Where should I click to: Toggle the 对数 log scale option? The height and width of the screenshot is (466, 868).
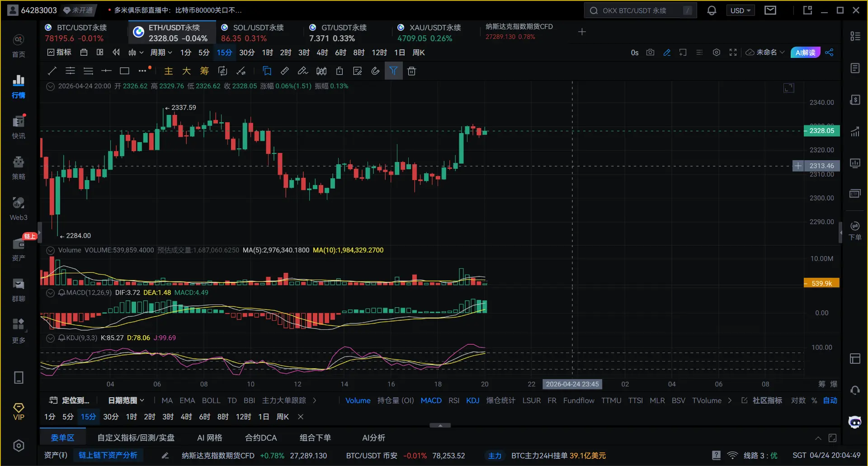(798, 400)
